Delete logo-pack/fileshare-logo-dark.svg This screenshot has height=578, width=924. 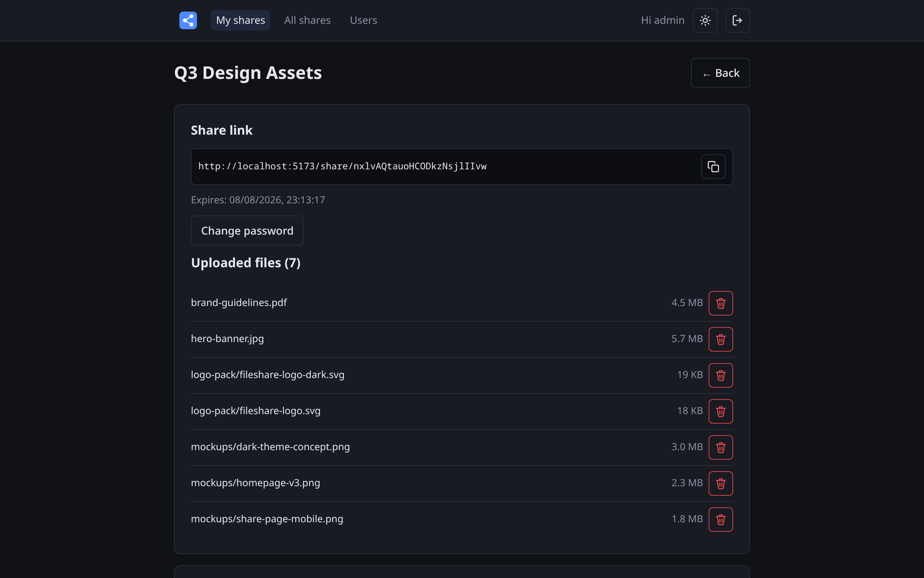tap(721, 375)
